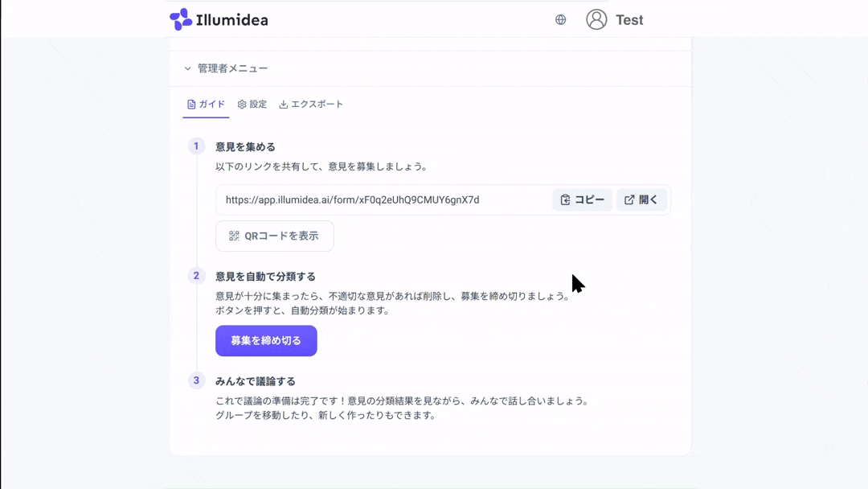Open the globe language selector
Screen dimensions: 868x489
click(561, 20)
